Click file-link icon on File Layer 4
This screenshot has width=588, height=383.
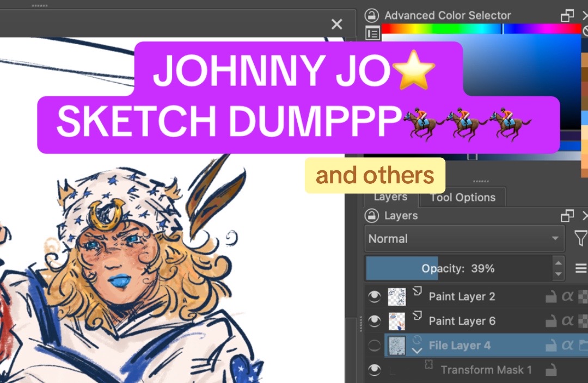[417, 340]
